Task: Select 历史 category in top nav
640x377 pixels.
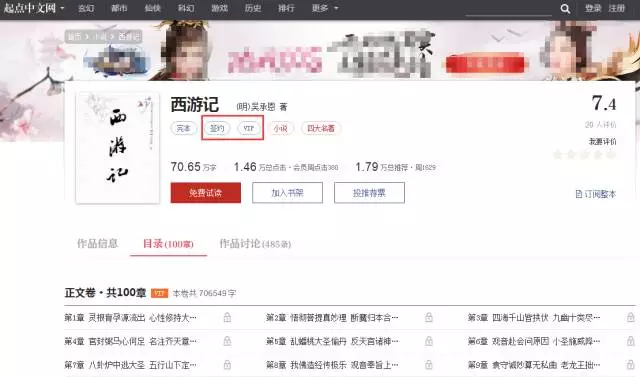Action: coord(253,8)
